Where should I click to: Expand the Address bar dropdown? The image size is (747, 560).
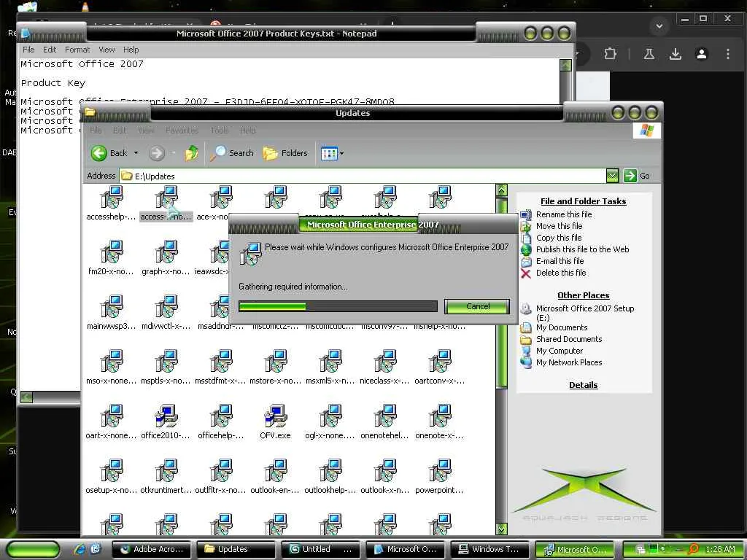click(612, 176)
